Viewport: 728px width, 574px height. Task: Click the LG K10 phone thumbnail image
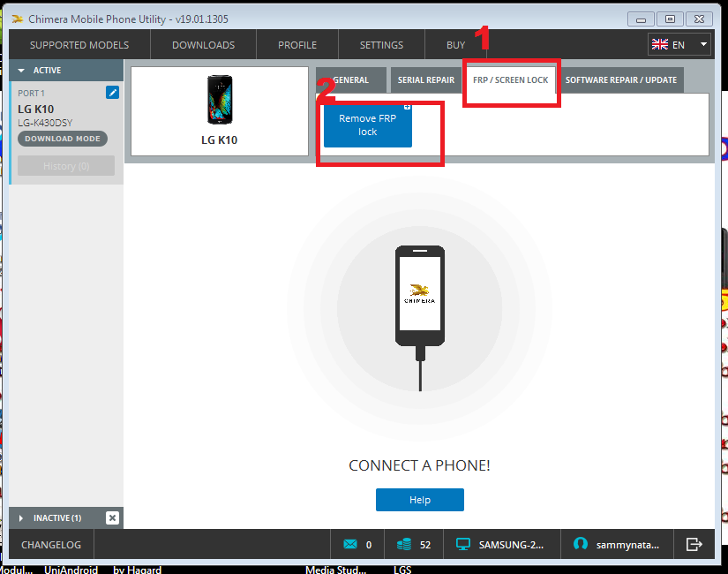(220, 100)
